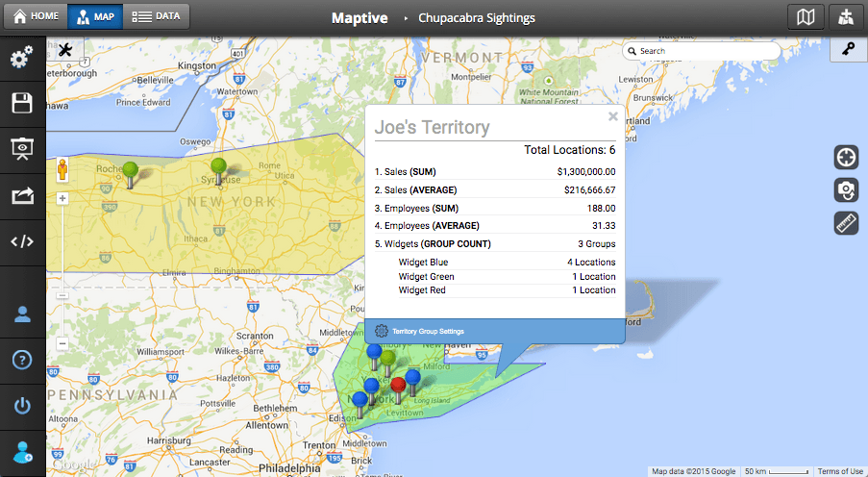Click the Employees (SUM) row
The height and width of the screenshot is (477, 868).
click(495, 209)
